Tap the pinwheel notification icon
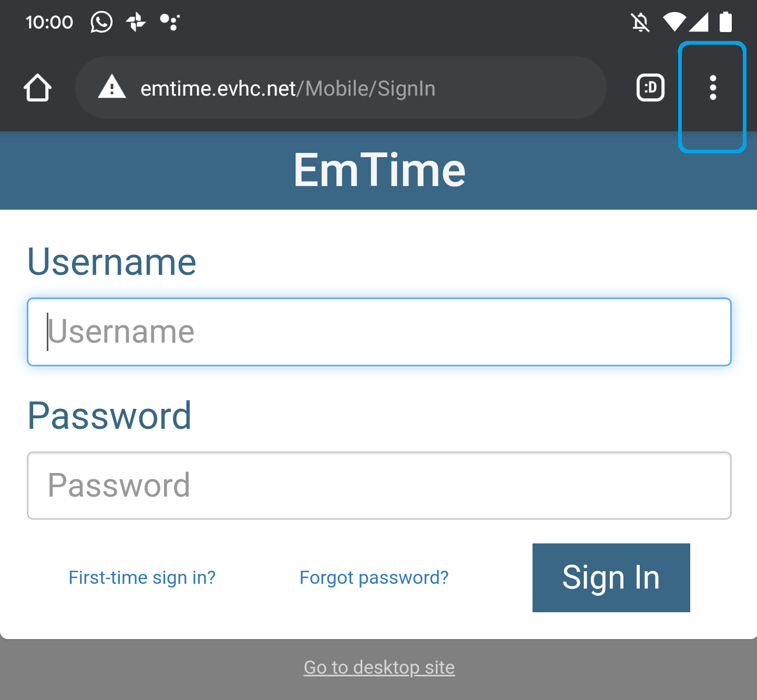757x700 pixels. pos(136,22)
